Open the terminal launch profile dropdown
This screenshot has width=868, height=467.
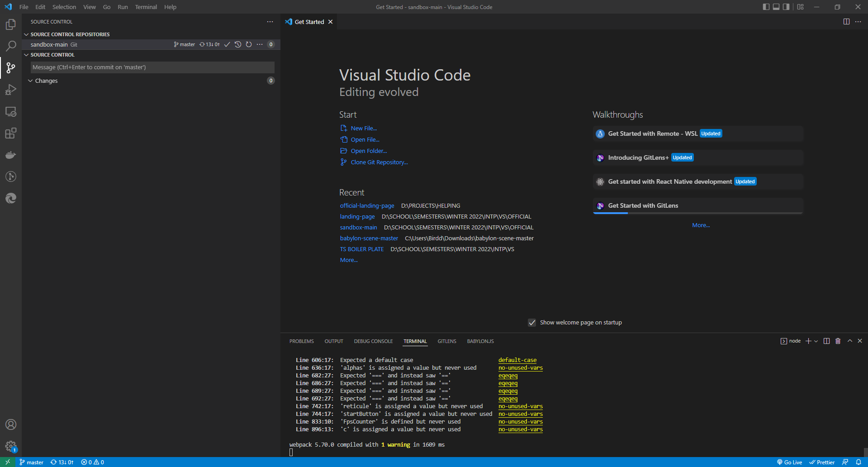(x=816, y=341)
